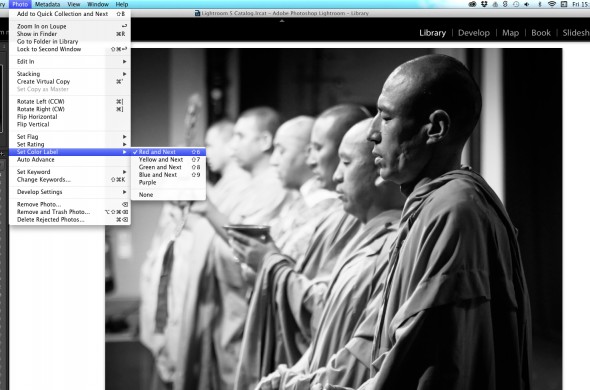The image size is (590, 390).
Task: Open the Window menu
Action: click(x=98, y=4)
